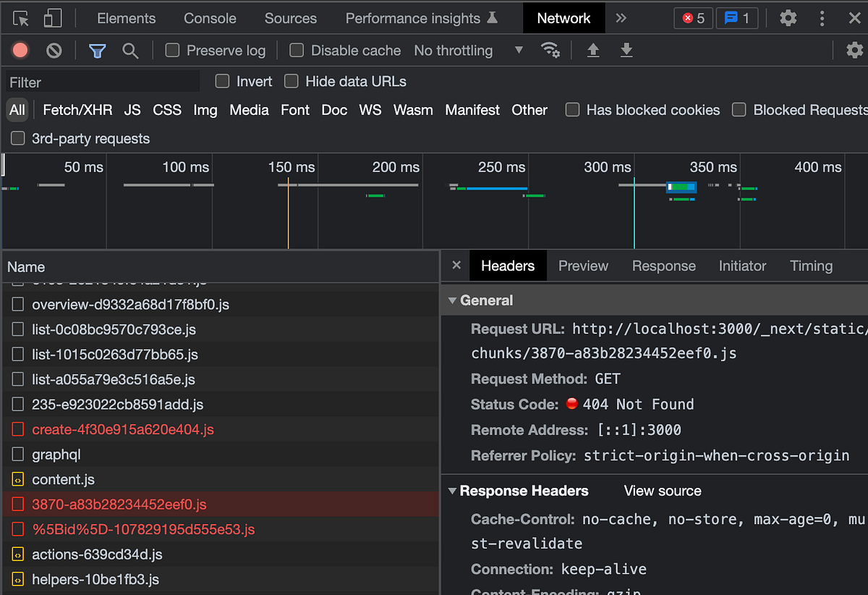
Task: Open the network filter funnel icon
Action: click(97, 50)
